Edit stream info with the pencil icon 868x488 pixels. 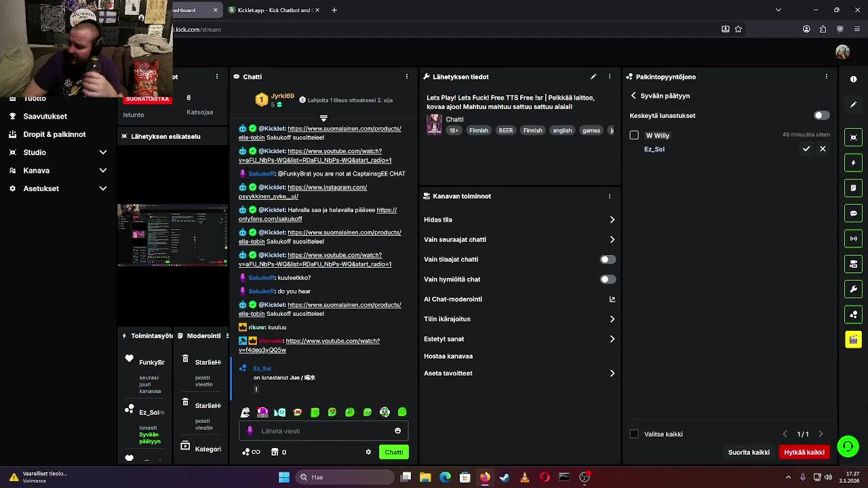[593, 77]
